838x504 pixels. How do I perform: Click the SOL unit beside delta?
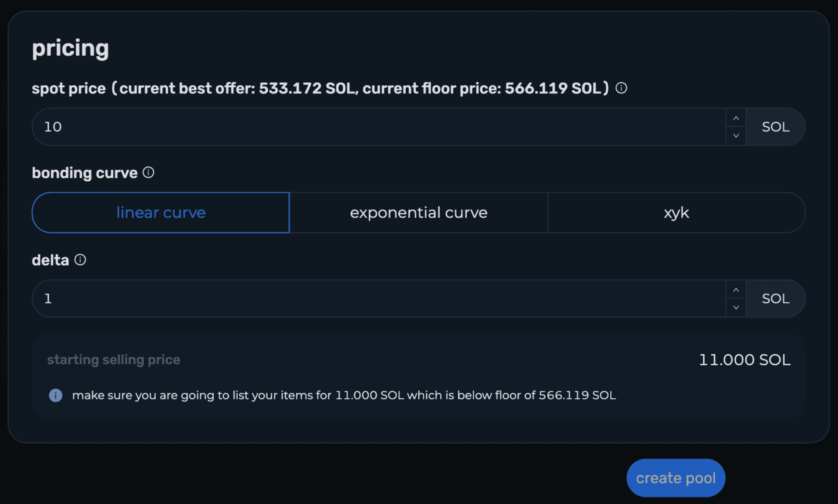775,299
